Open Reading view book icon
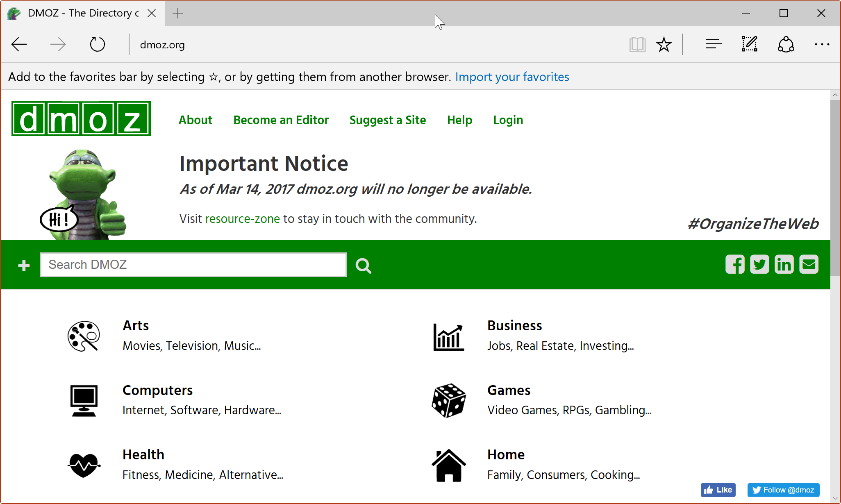This screenshot has width=841, height=504. point(637,44)
